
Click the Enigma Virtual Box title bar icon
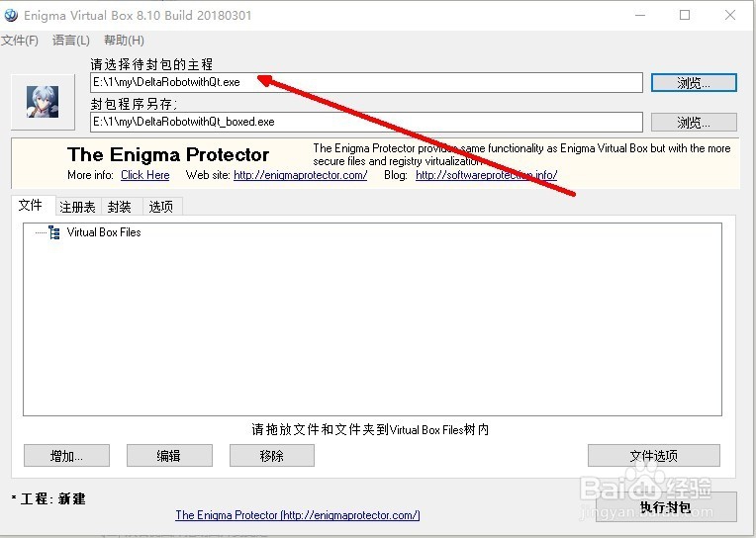11,15
